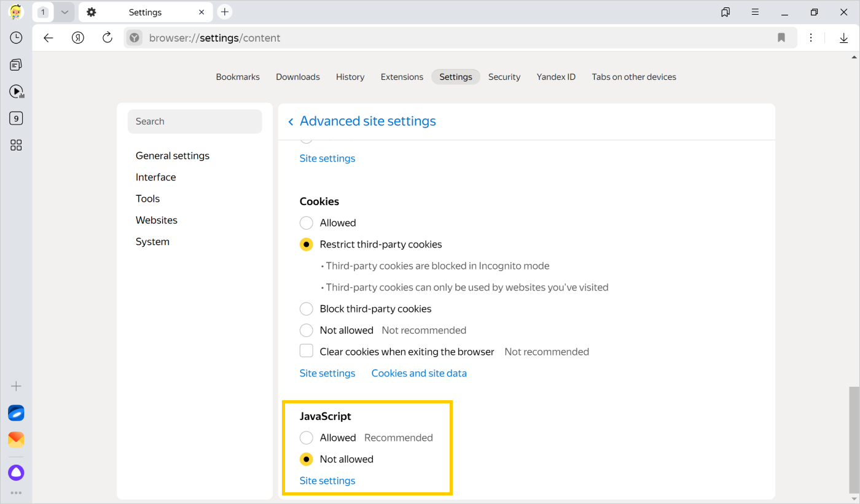Image resolution: width=860 pixels, height=504 pixels.
Task: Open Site settings link under JavaScript
Action: tap(327, 481)
